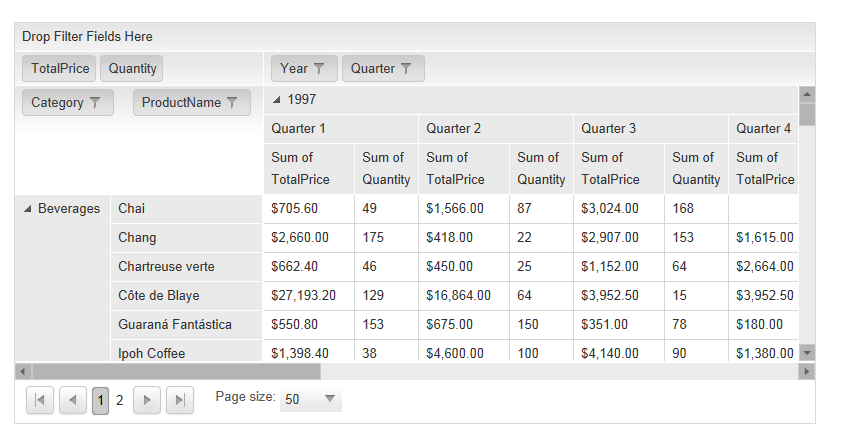Click the filter icon on Year field
This screenshot has height=440, width=848.
click(319, 69)
